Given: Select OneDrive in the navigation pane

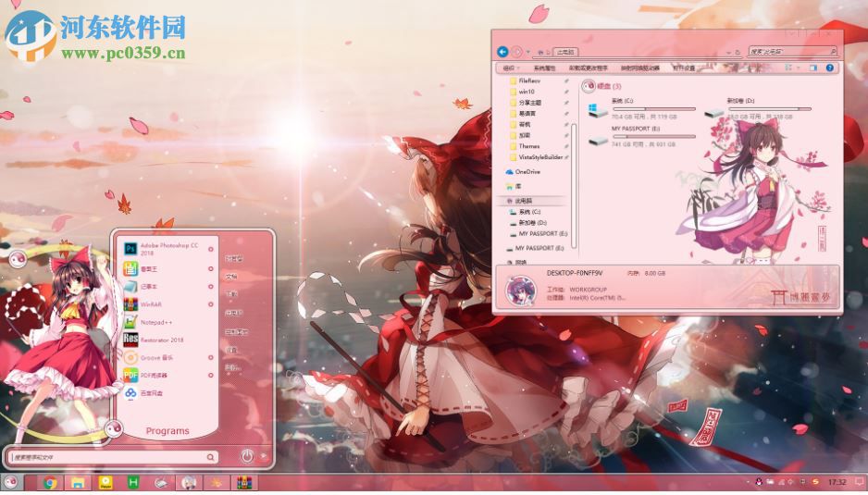Looking at the screenshot, I should [x=523, y=172].
